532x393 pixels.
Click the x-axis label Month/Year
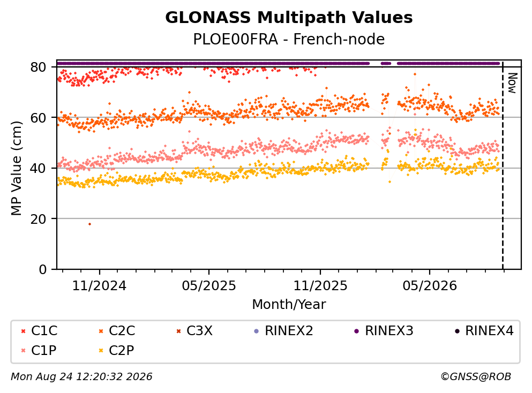(x=289, y=305)
